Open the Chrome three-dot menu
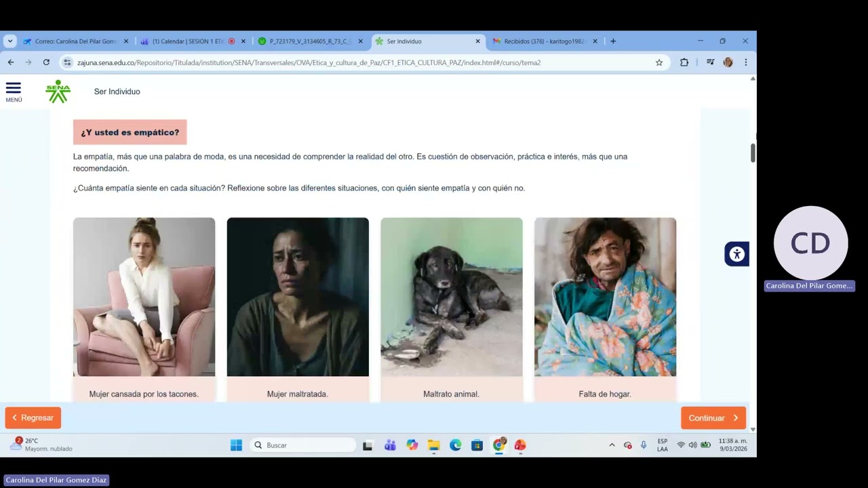 pos(746,62)
